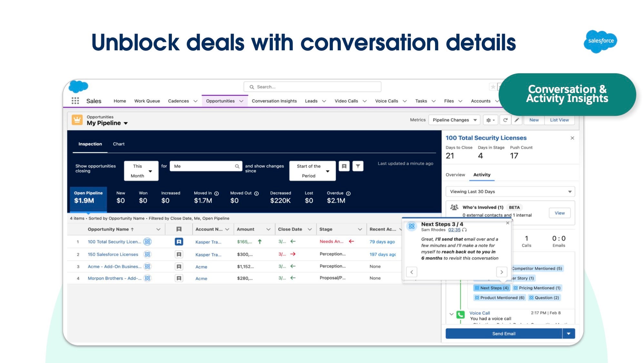The width and height of the screenshot is (644, 363).
Task: Switch to the Chart tab
Action: [x=118, y=144]
